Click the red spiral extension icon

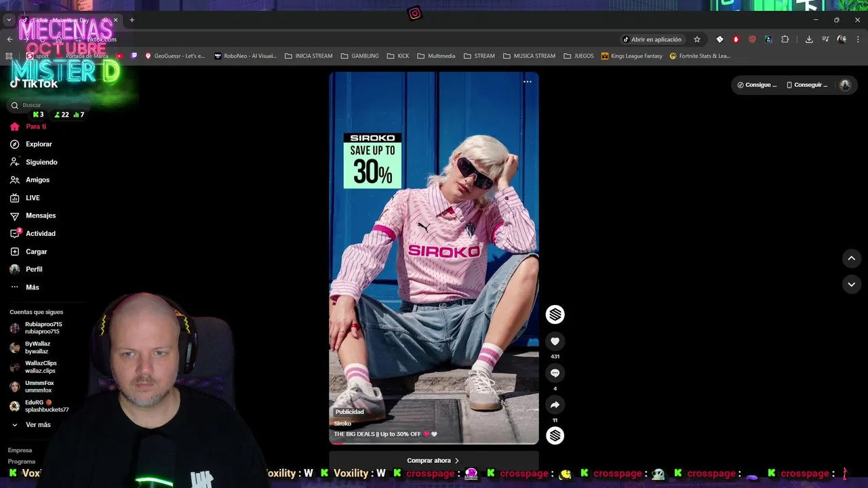pos(752,39)
